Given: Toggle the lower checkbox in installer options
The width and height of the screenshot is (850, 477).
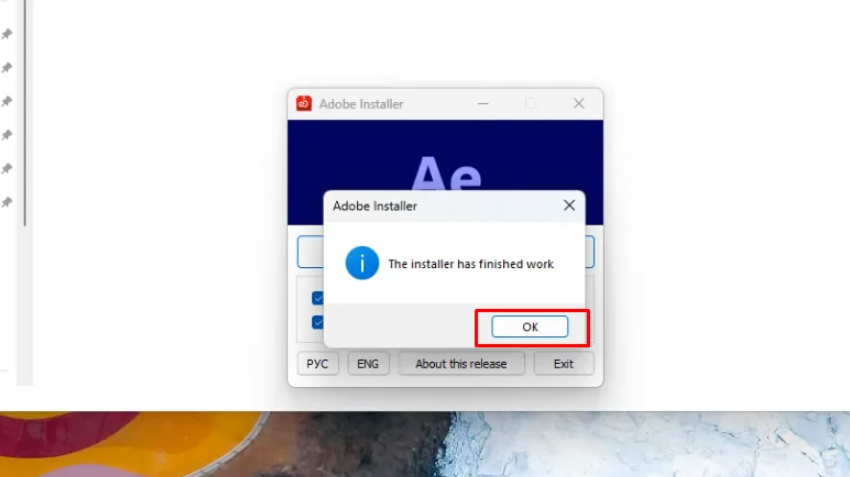Looking at the screenshot, I should (x=317, y=322).
